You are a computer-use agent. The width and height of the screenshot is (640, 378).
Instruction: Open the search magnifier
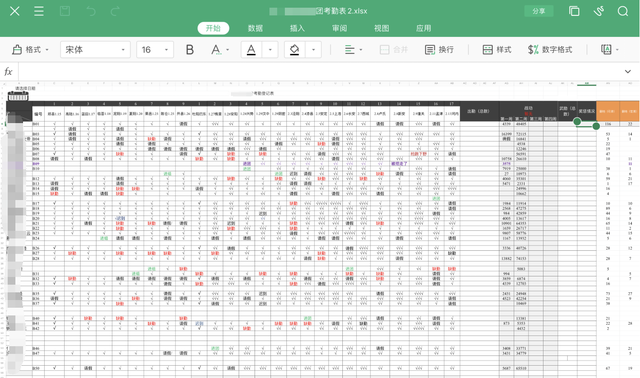(623, 11)
